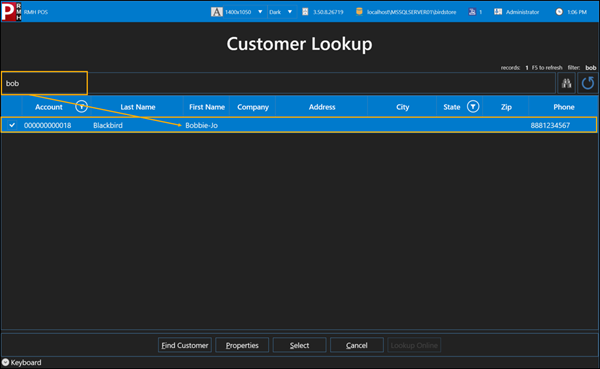Sort by the Address column header

322,107
